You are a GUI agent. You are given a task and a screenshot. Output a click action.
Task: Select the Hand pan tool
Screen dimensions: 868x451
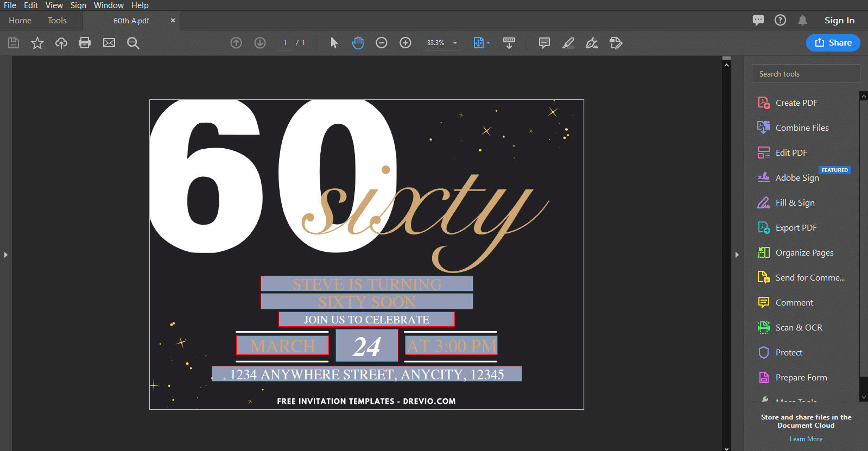point(358,43)
